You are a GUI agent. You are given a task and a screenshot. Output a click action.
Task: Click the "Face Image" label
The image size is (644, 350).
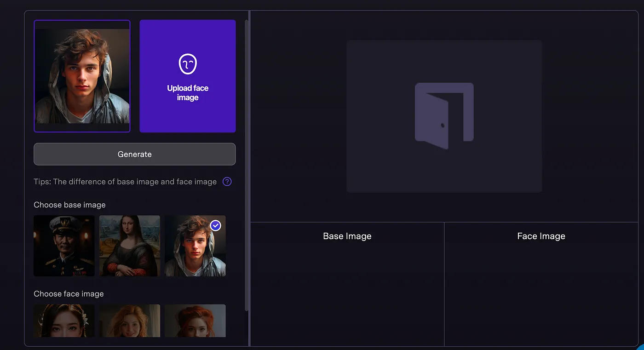point(541,236)
